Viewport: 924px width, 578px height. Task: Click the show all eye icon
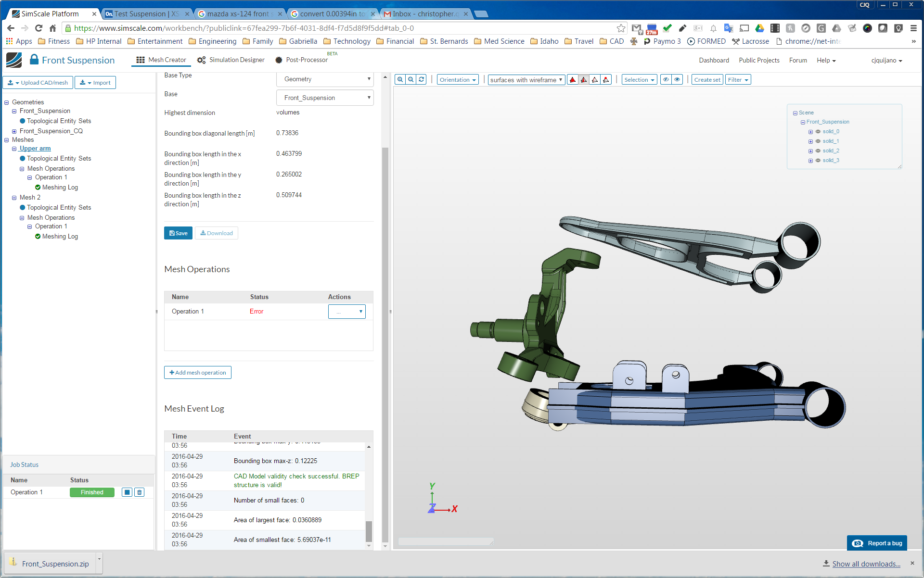pyautogui.click(x=677, y=80)
